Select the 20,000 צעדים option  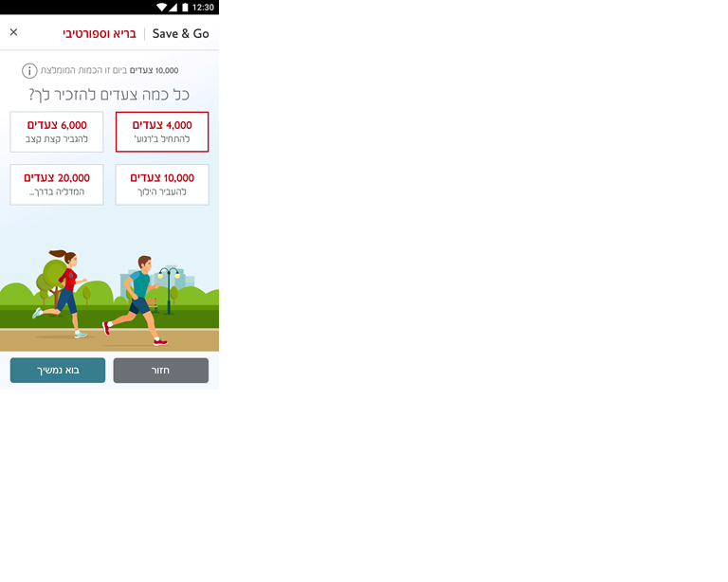click(57, 185)
